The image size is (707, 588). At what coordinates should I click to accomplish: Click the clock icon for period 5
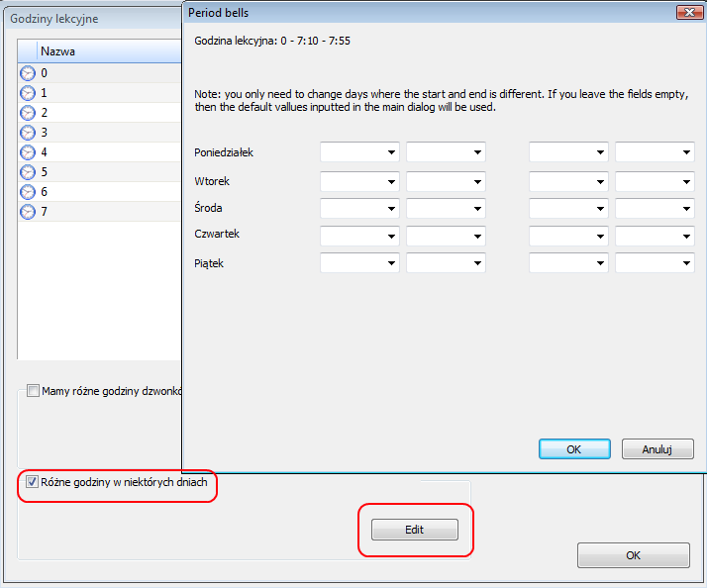(x=28, y=172)
